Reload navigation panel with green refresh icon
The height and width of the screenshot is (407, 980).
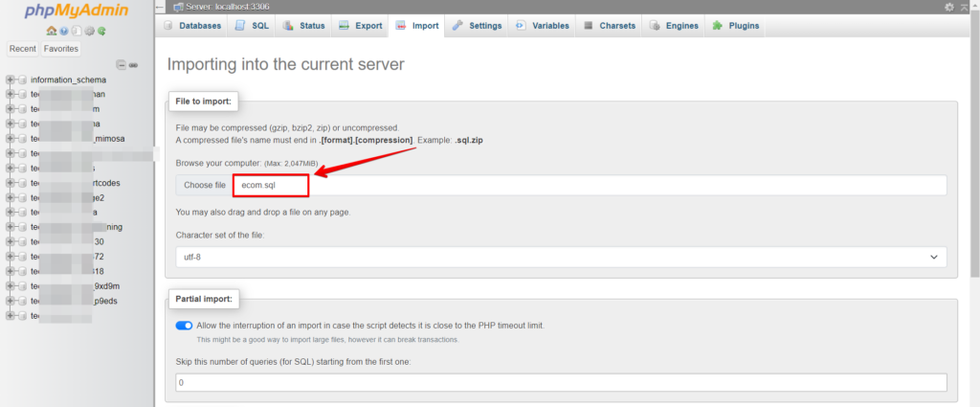point(101,31)
